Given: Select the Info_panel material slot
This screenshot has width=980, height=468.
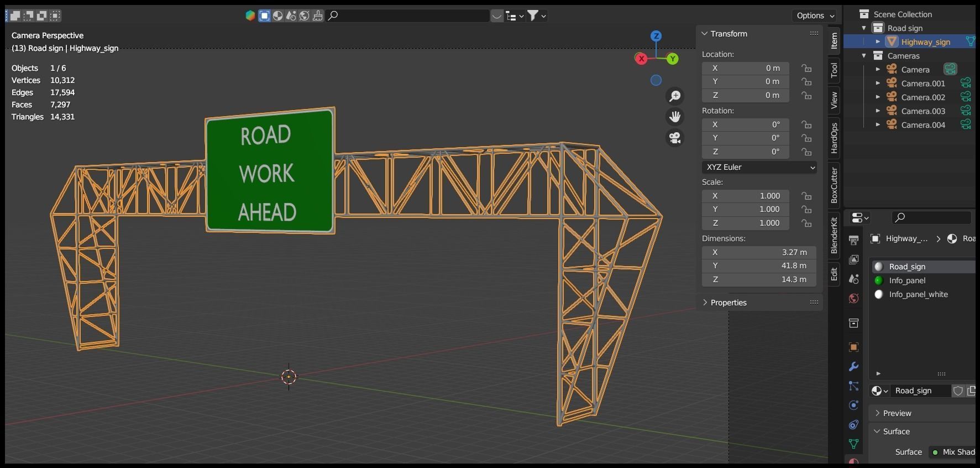Looking at the screenshot, I should coord(924,280).
